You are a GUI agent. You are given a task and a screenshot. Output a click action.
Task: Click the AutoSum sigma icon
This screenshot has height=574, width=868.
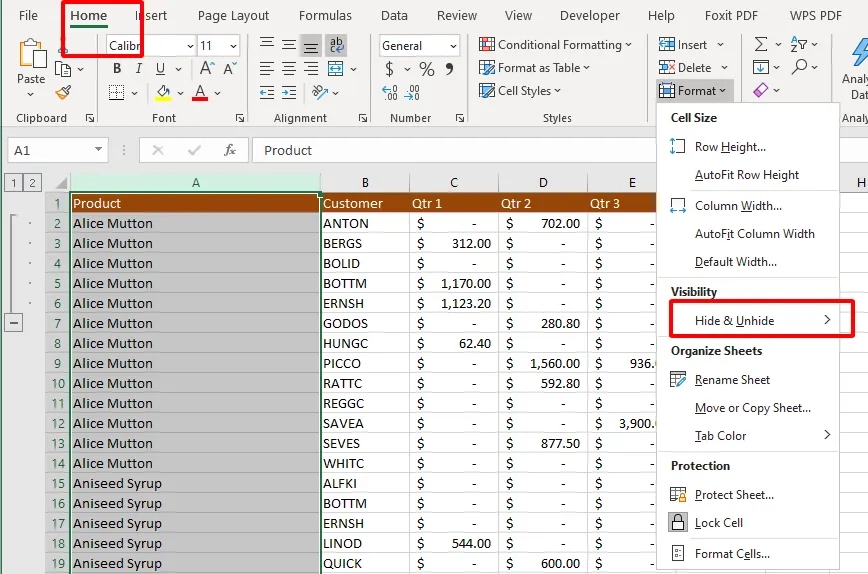761,45
